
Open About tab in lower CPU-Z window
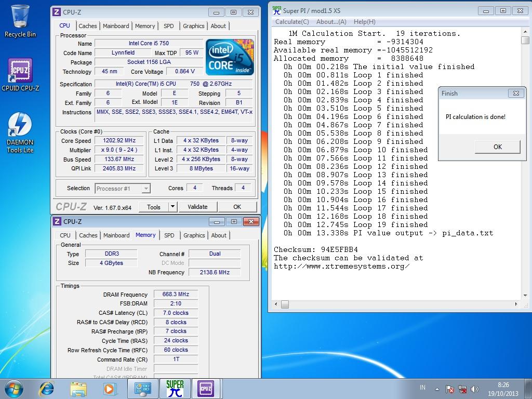click(219, 235)
